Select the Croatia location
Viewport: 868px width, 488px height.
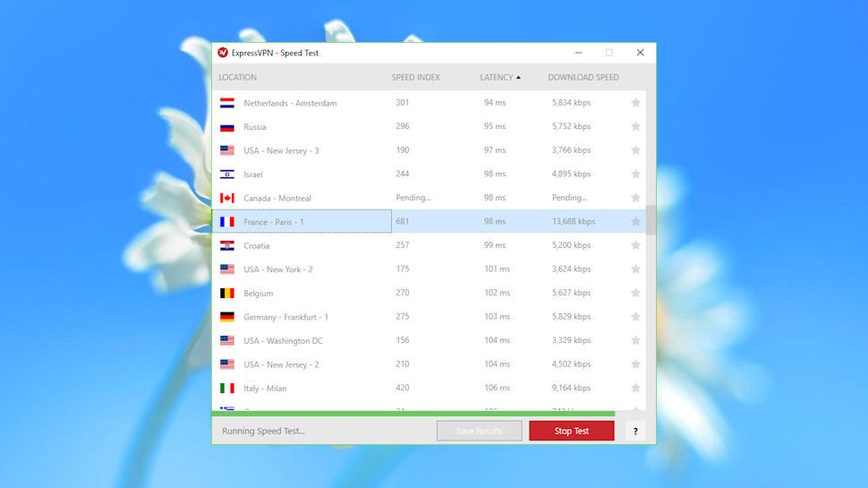click(x=429, y=245)
